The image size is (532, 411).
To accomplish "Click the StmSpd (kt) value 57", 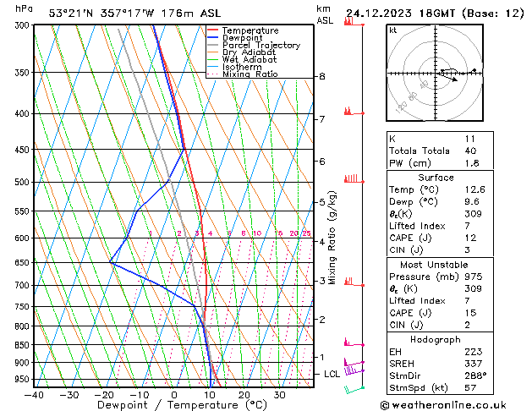I will [470, 388].
